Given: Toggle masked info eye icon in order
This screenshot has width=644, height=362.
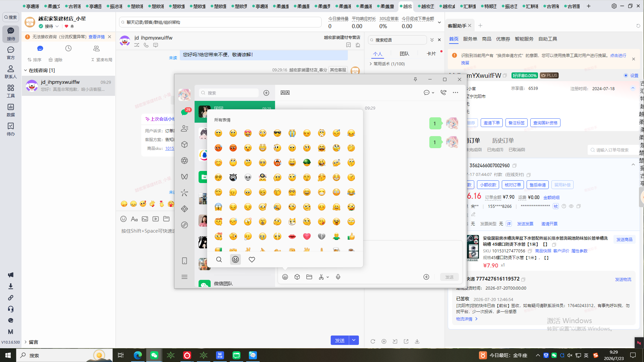Looking at the screenshot, I should click(571, 206).
